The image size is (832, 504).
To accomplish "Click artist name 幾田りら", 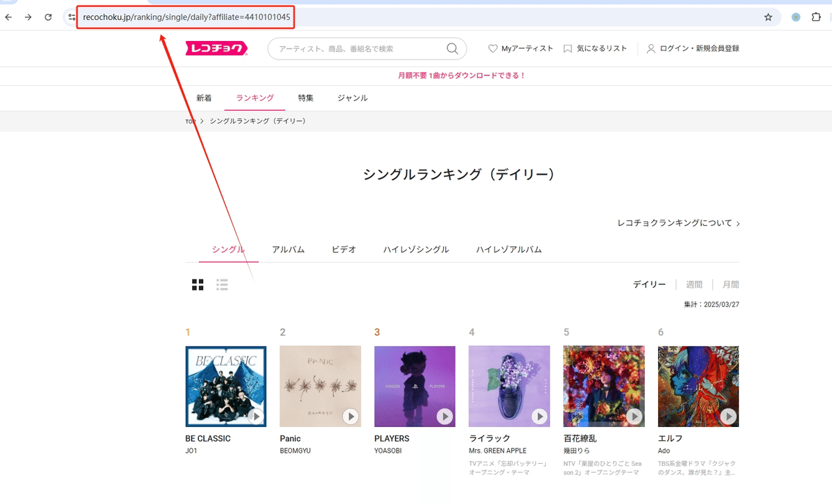I will click(x=577, y=451).
